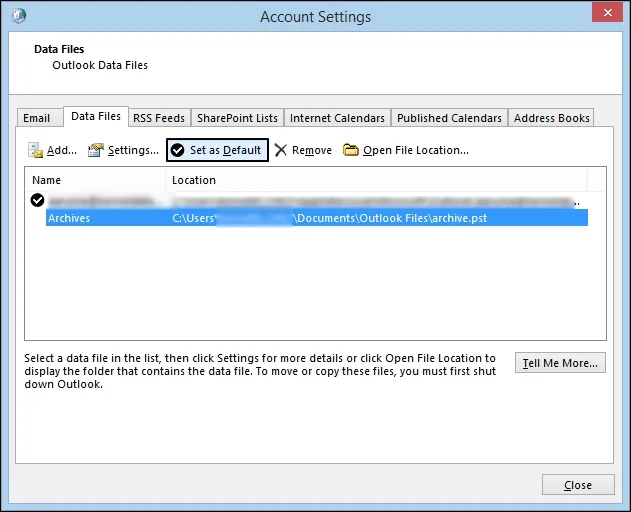Viewport: 631px width, 512px height.
Task: Click the Settings icon in the toolbar
Action: point(96,150)
